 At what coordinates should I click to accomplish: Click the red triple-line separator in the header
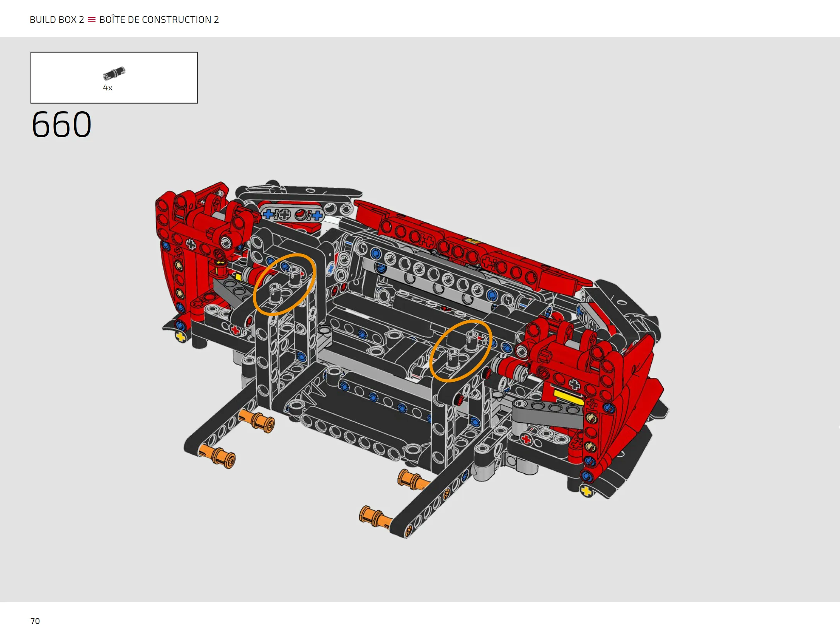pyautogui.click(x=92, y=19)
